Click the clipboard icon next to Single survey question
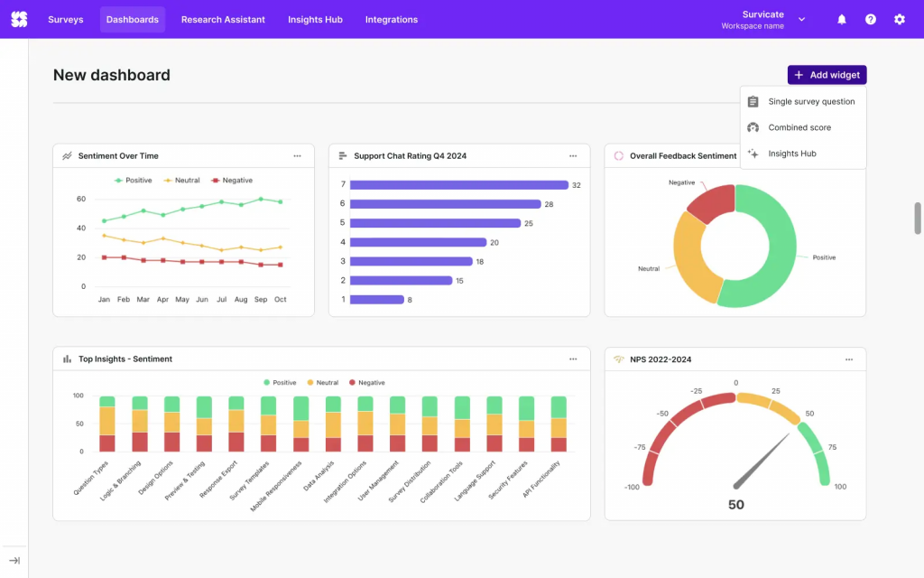Screen dimensions: 924x578 [x=753, y=101]
